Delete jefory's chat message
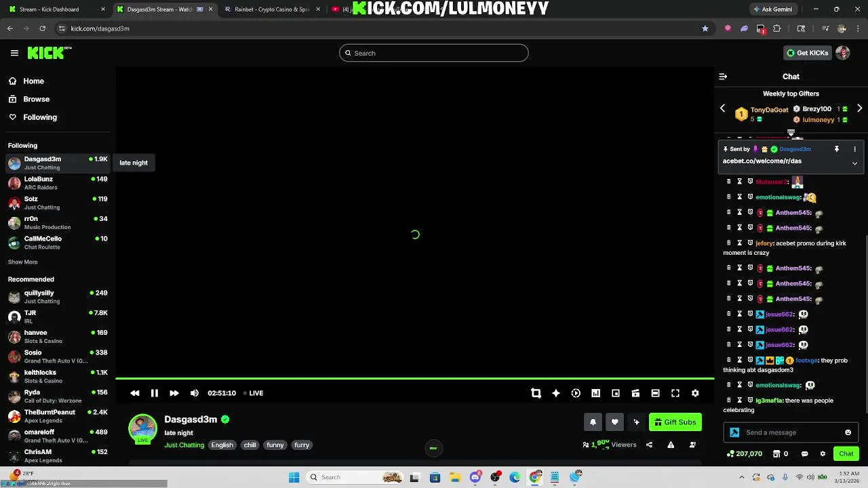The height and width of the screenshot is (488, 868). pos(729,243)
